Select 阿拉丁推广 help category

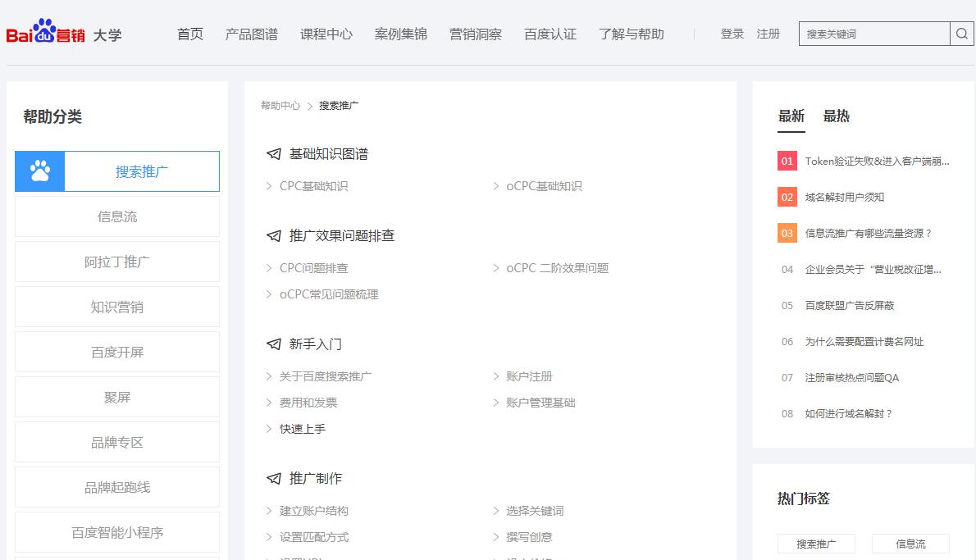[x=117, y=262]
